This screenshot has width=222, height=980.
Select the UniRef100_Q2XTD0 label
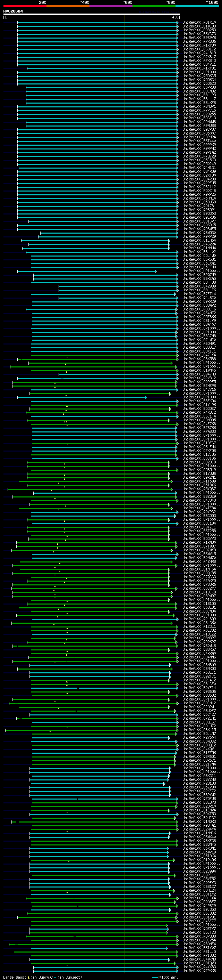pyautogui.click(x=199, y=176)
